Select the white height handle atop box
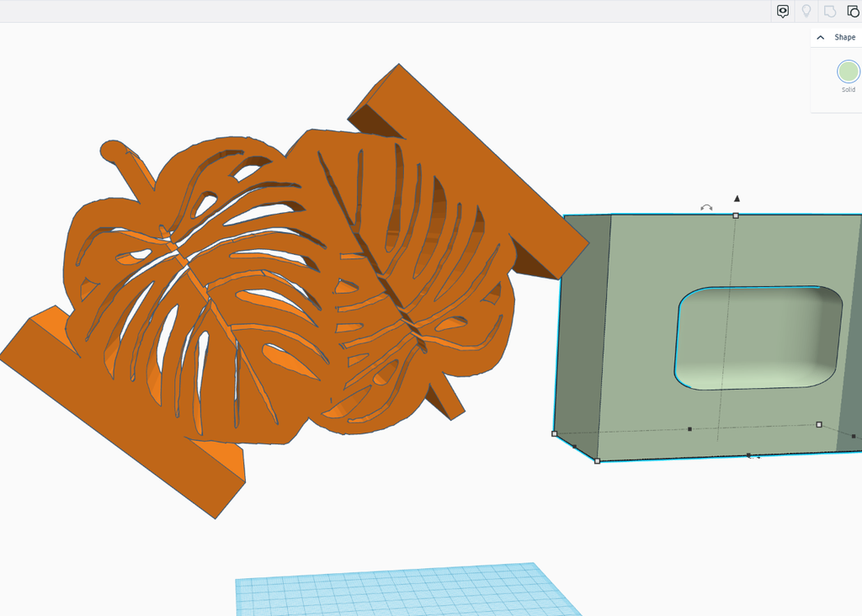Screen dimensions: 862x616 tap(736, 216)
